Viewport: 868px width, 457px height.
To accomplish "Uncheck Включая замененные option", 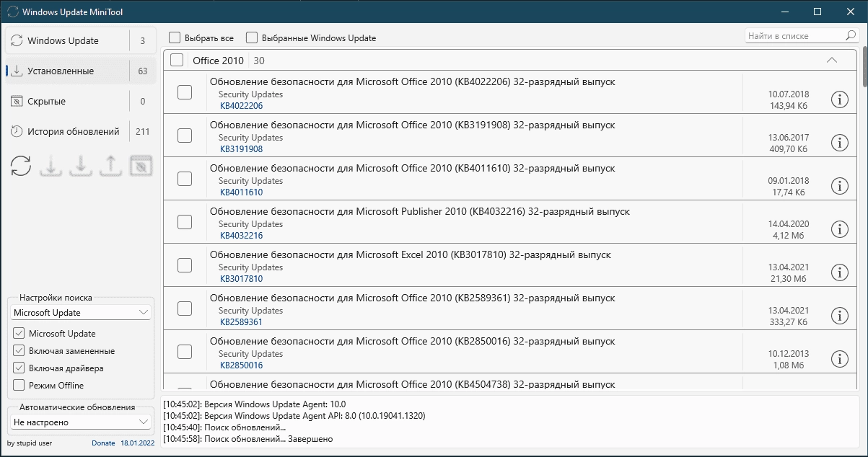I will click(x=19, y=351).
